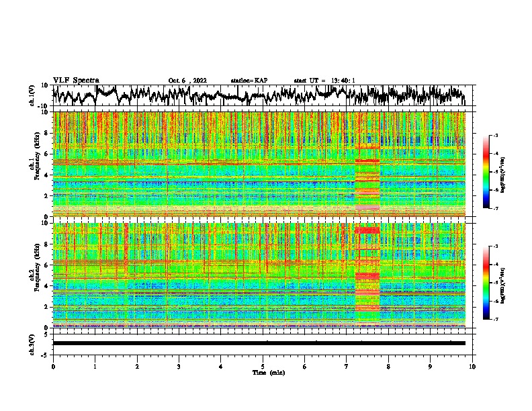Click the "6" kHz tick on ch.1 frequency axis
Viewport: 532px width, 411px height.
[47, 154]
